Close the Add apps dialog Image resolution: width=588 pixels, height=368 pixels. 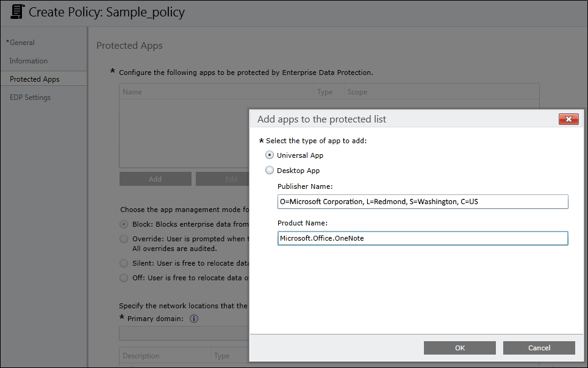tap(568, 119)
